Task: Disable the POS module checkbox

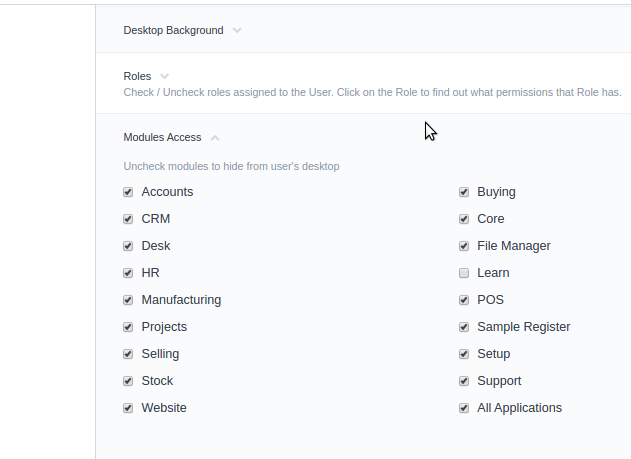Action: click(464, 300)
